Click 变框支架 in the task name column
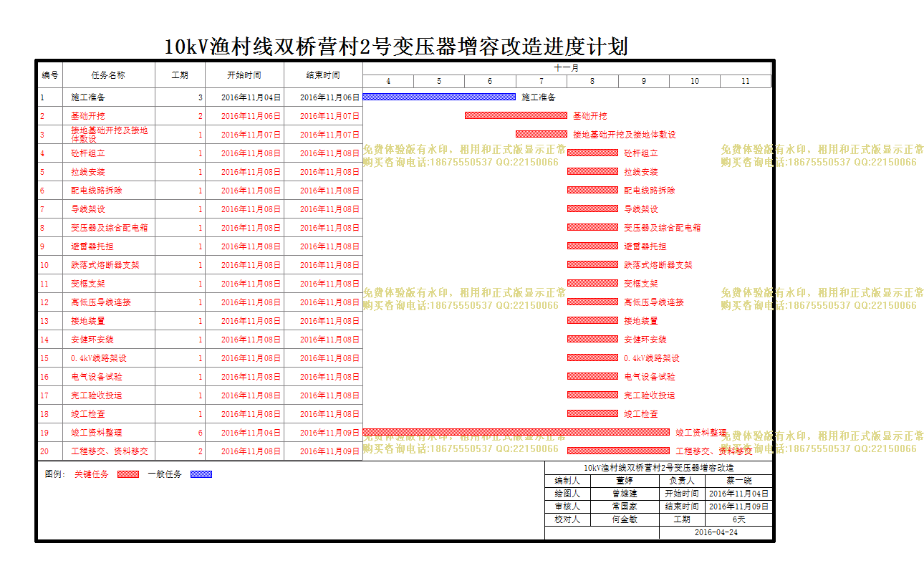 [88, 284]
